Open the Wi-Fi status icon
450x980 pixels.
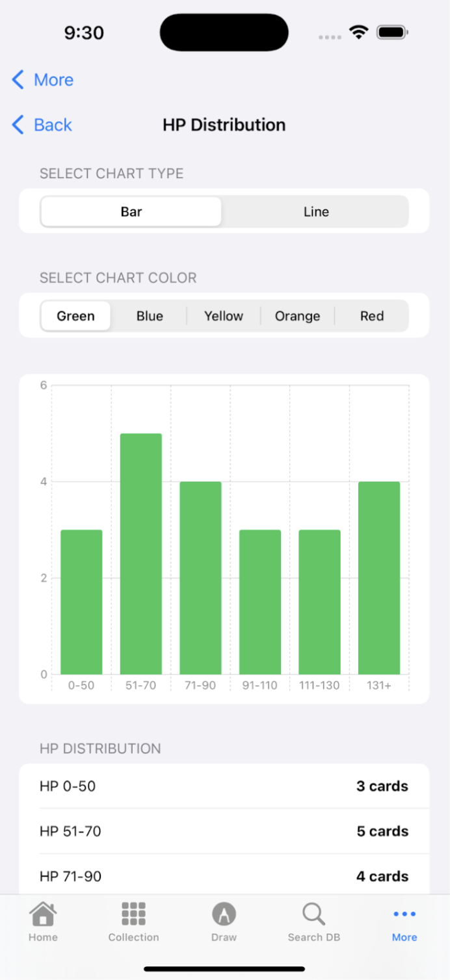tap(358, 31)
